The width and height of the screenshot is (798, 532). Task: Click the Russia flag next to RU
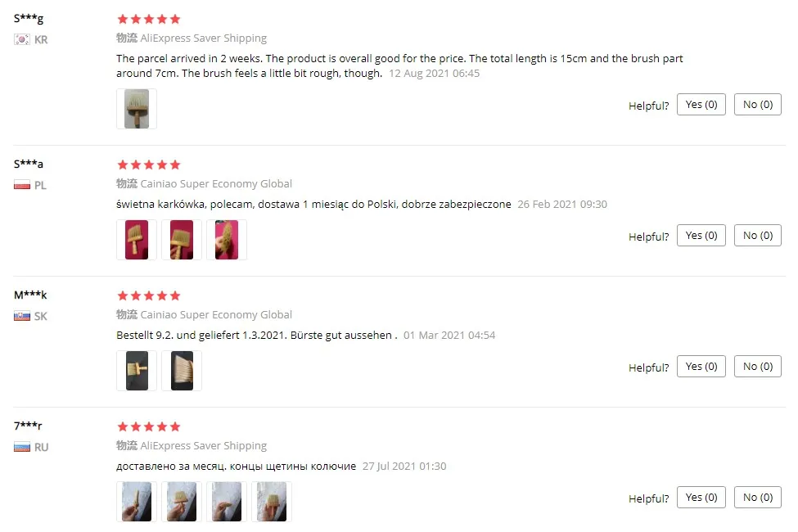tap(22, 447)
